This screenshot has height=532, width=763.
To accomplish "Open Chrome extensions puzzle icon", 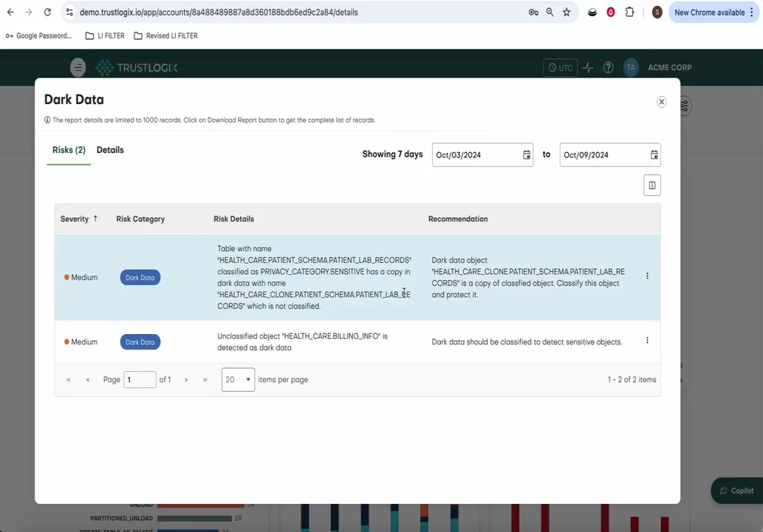I will click(x=629, y=13).
